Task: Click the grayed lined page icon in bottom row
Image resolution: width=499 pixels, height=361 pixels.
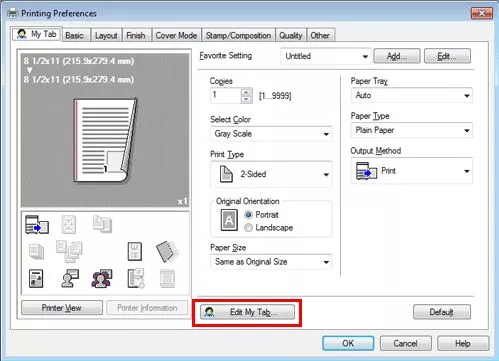Action: 167,279
